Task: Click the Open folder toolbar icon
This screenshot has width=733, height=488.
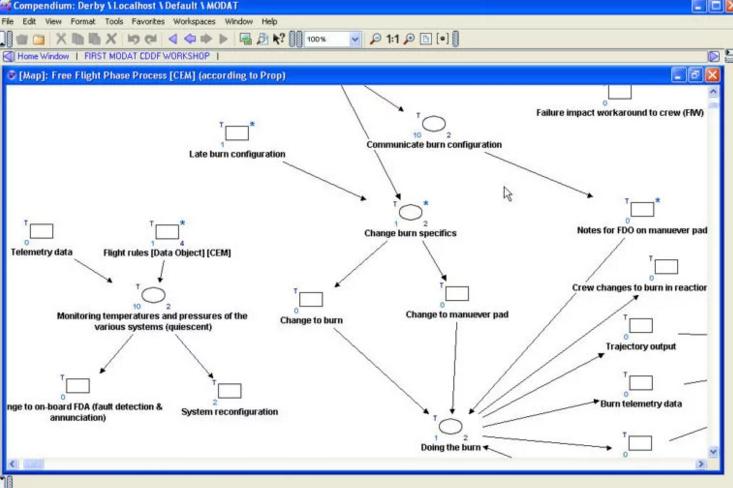Action: [36, 38]
